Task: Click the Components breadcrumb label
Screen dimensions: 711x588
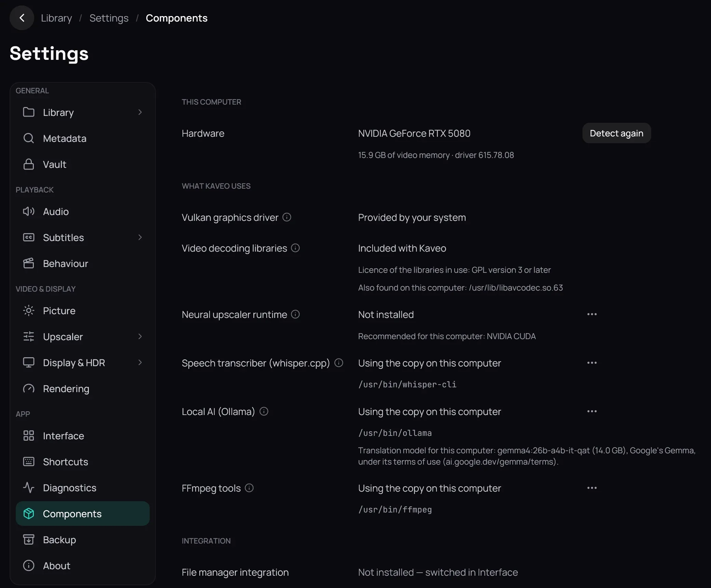Action: click(176, 18)
